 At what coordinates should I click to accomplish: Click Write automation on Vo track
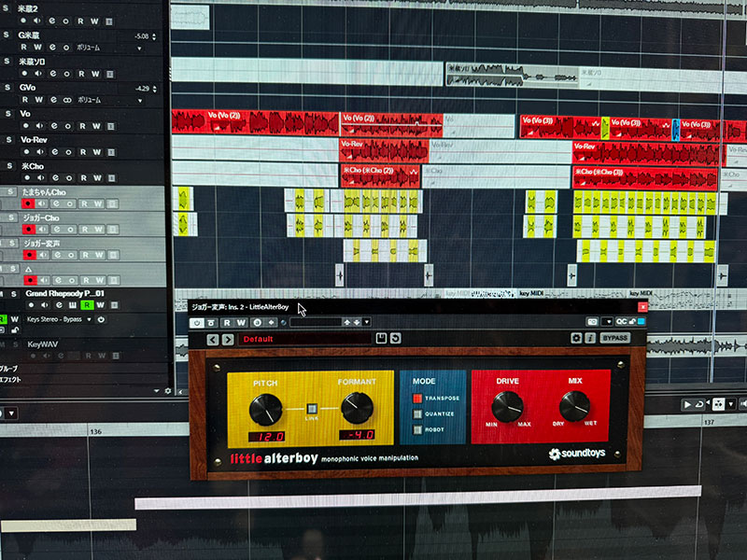tap(97, 126)
